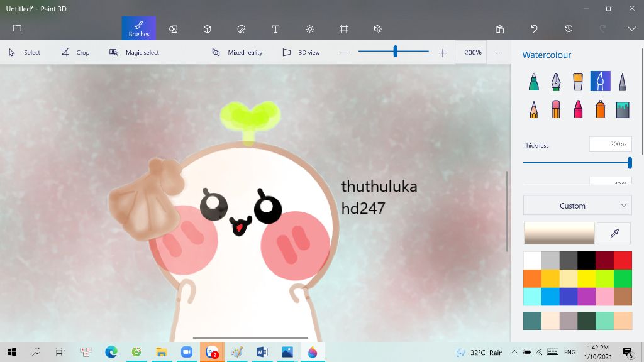
Task: Toggle 3D view
Action: (301, 53)
